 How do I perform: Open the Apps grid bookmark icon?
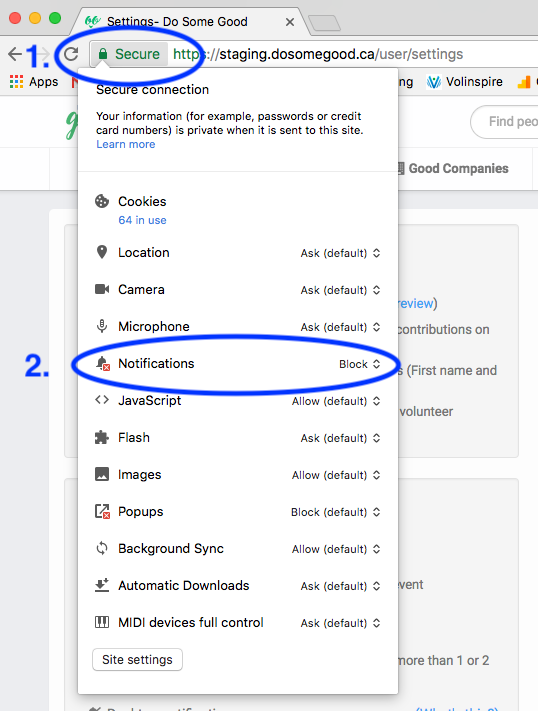tap(16, 82)
